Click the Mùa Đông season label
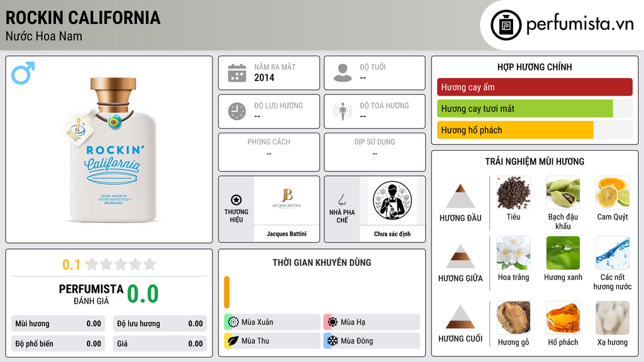Viewport: 644px width, 362px height. (357, 341)
